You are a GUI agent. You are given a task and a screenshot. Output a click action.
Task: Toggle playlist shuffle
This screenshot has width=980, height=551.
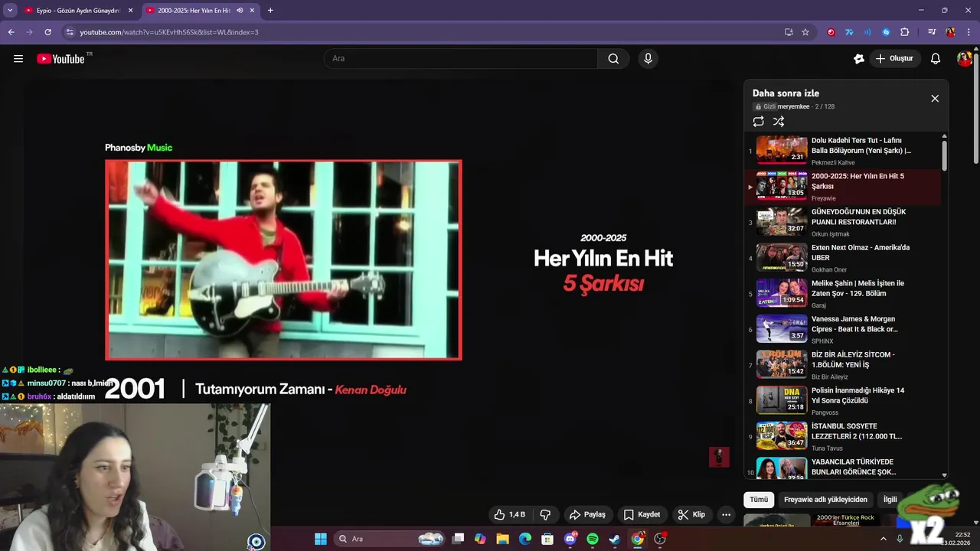click(779, 122)
